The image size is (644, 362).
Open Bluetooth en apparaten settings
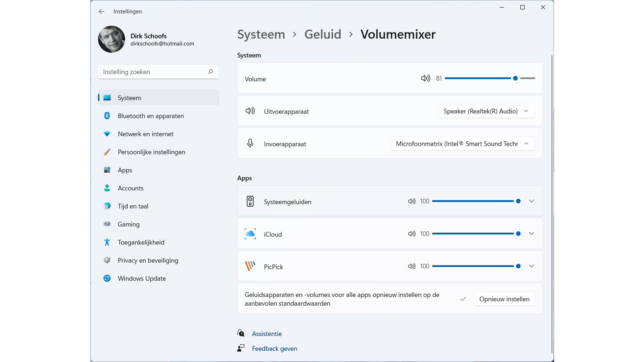pos(151,116)
